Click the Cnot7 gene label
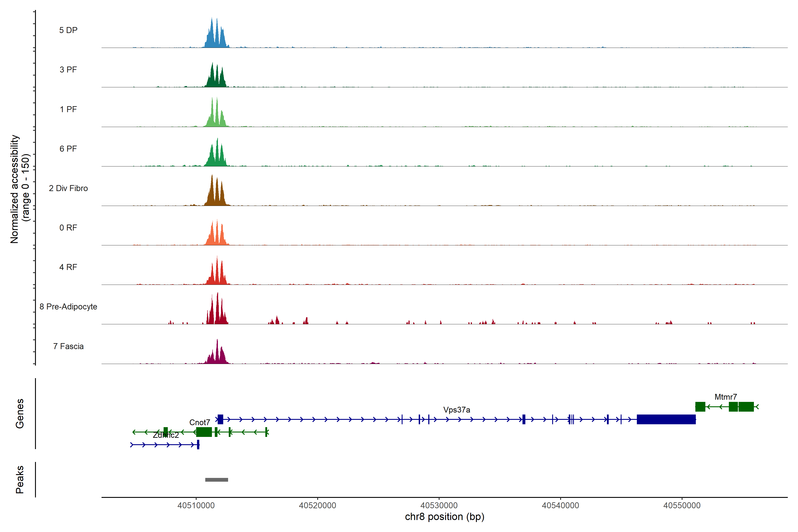This screenshot has height=532, width=798. coord(199,422)
